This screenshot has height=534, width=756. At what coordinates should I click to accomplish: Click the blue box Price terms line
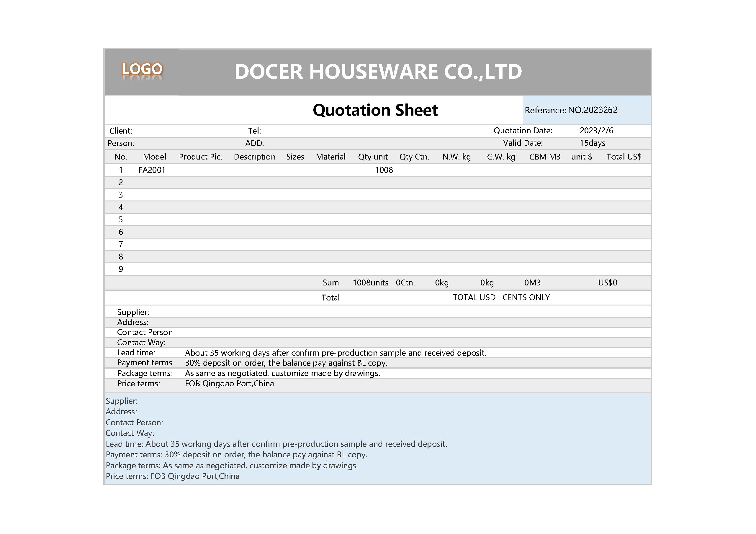[x=173, y=477]
